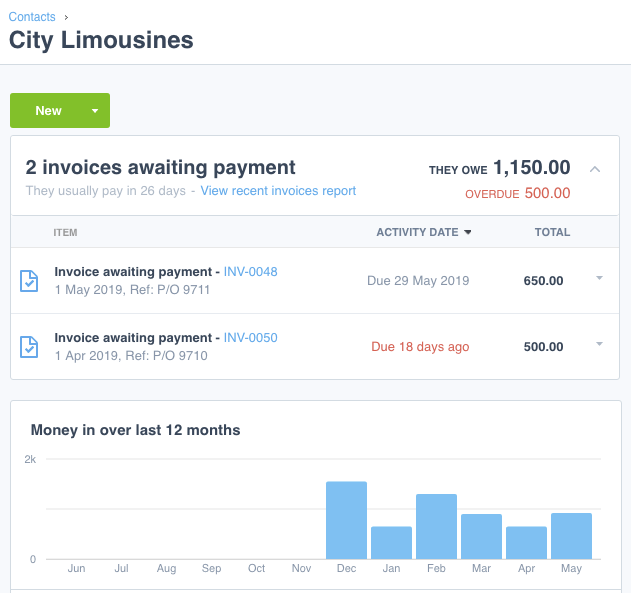
Task: Click the Item column header
Action: [x=65, y=232]
